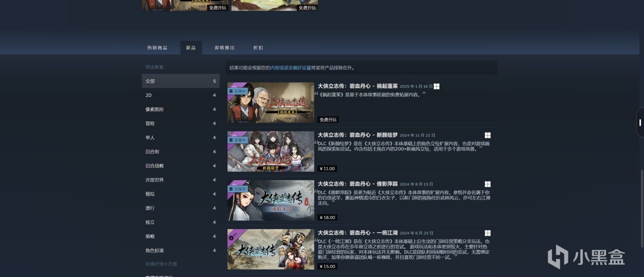Click DLC《倩影萍踪》 description paragraph
Image resolution: width=644 pixels, height=277 pixels.
pos(404,198)
